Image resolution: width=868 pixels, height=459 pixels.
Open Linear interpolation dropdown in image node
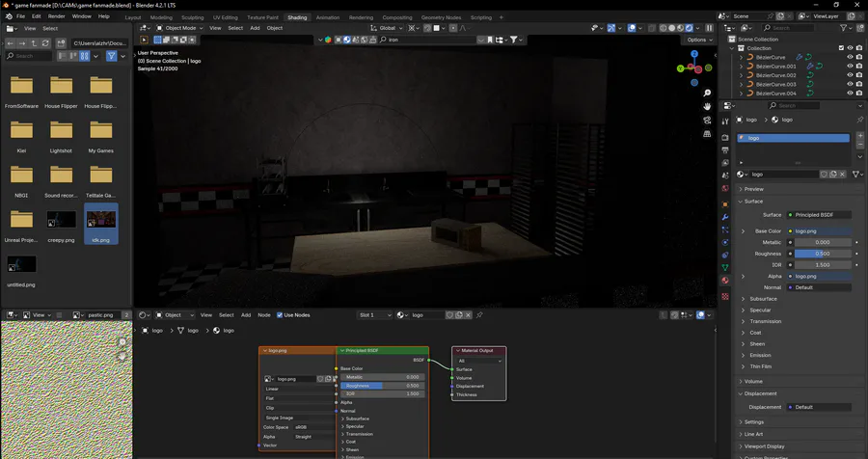(x=299, y=389)
